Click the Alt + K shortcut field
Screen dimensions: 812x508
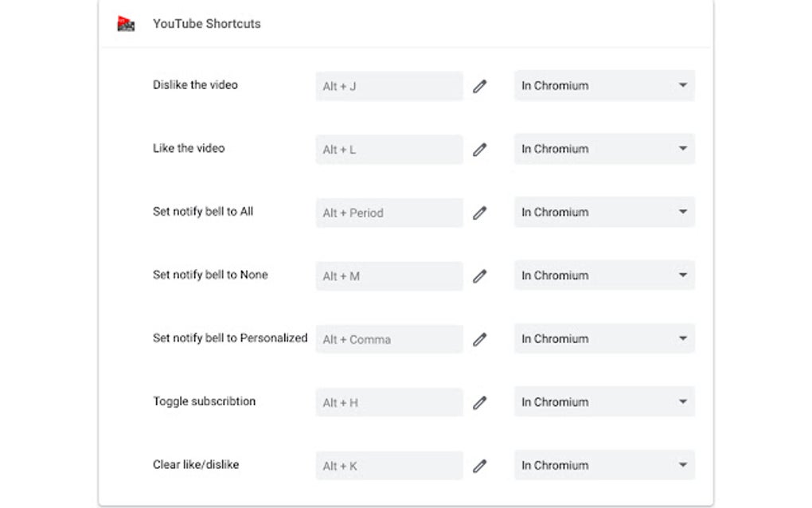(x=388, y=466)
